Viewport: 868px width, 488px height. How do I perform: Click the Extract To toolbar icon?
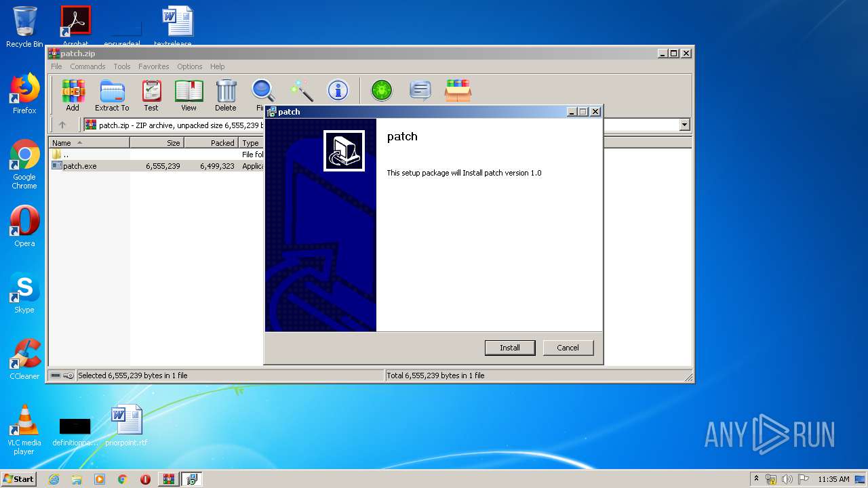[112, 95]
